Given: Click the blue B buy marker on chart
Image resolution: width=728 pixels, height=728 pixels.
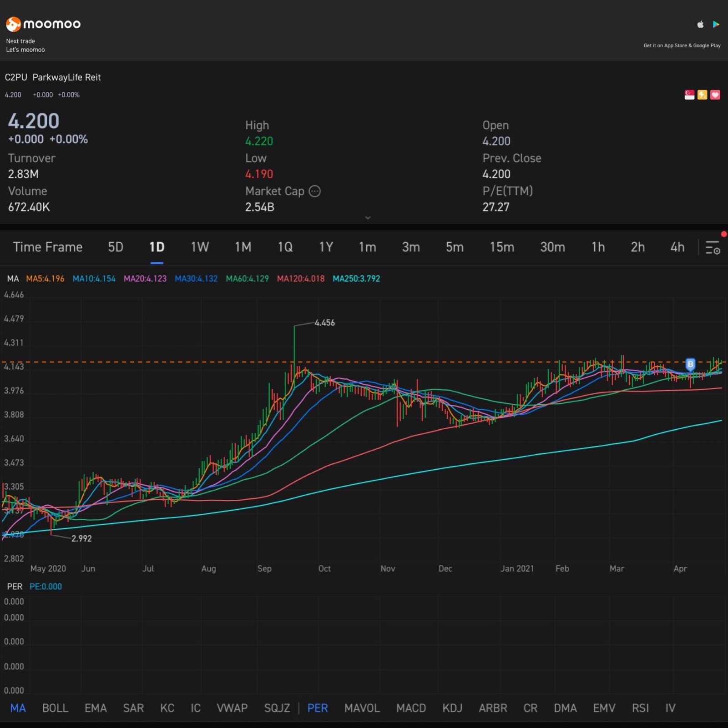Looking at the screenshot, I should [690, 364].
